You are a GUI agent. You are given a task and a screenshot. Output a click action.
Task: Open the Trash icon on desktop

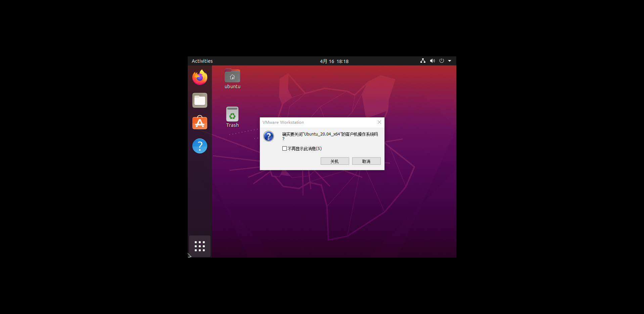(232, 117)
